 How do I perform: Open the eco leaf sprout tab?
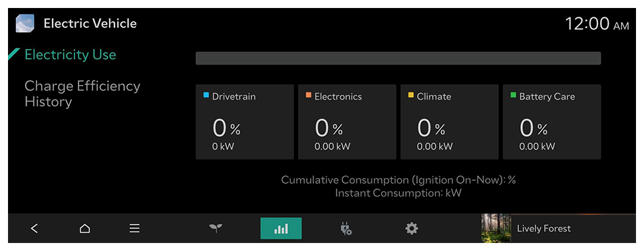coord(216,228)
